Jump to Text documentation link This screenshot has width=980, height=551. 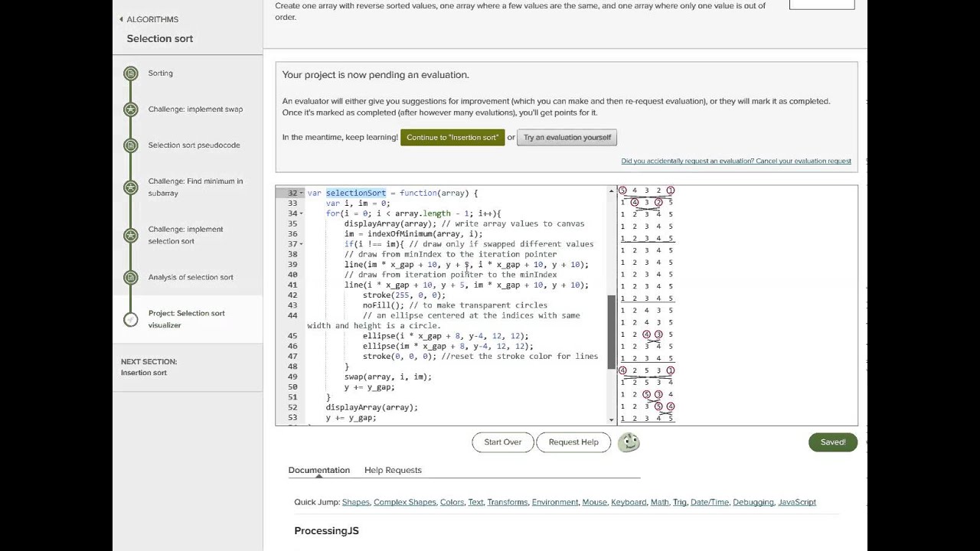(x=475, y=502)
